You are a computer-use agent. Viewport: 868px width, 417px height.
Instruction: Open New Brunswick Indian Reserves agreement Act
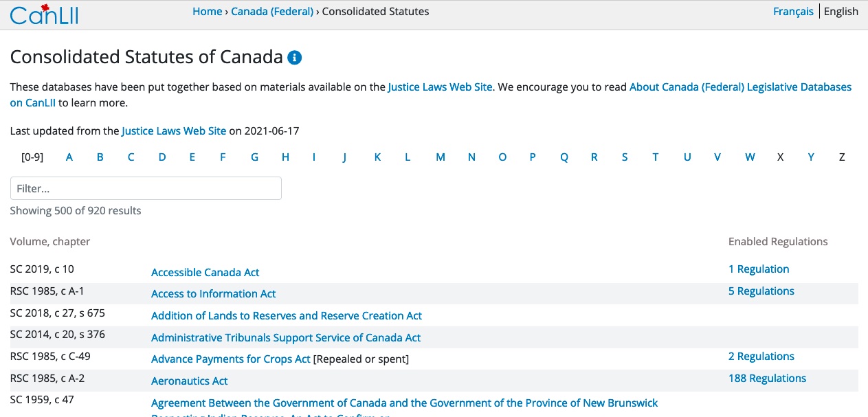coord(405,407)
